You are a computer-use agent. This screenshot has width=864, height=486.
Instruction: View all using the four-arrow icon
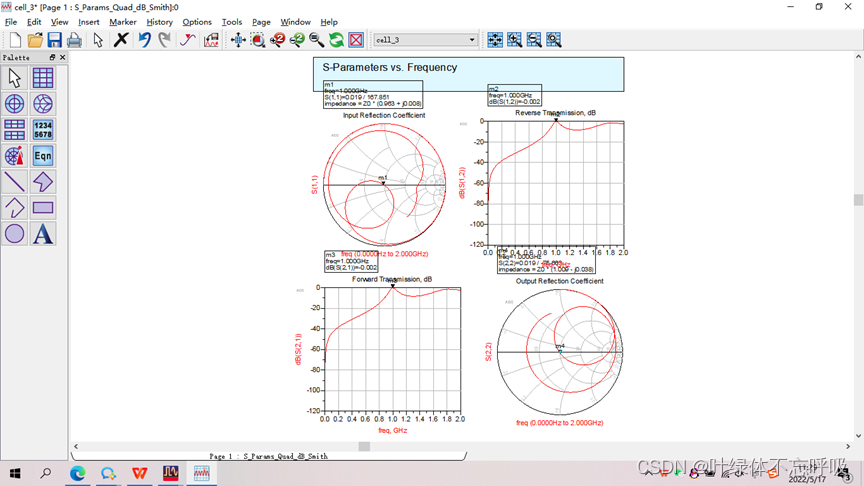pos(238,40)
